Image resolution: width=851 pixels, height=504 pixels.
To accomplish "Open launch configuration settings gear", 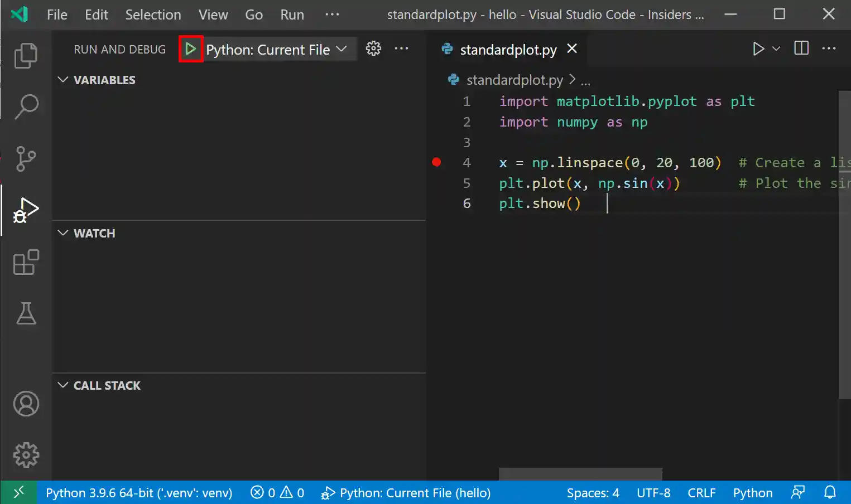I will pyautogui.click(x=373, y=49).
